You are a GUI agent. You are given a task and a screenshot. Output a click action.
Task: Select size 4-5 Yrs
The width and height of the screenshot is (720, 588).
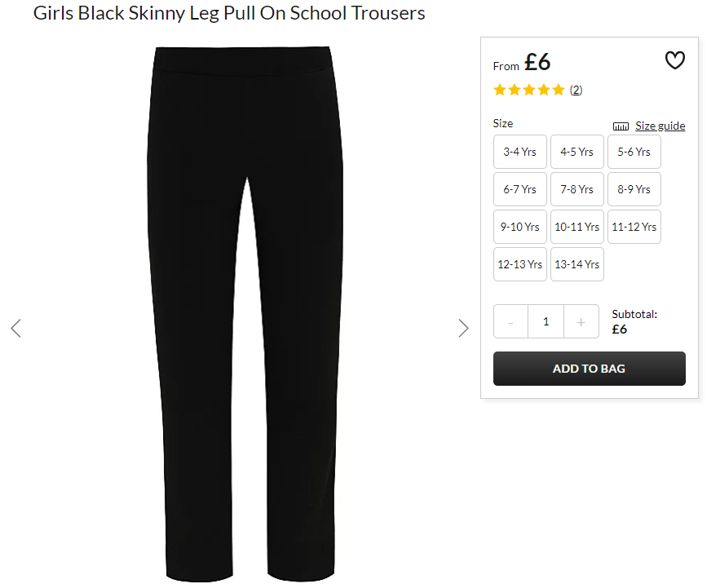(x=576, y=152)
